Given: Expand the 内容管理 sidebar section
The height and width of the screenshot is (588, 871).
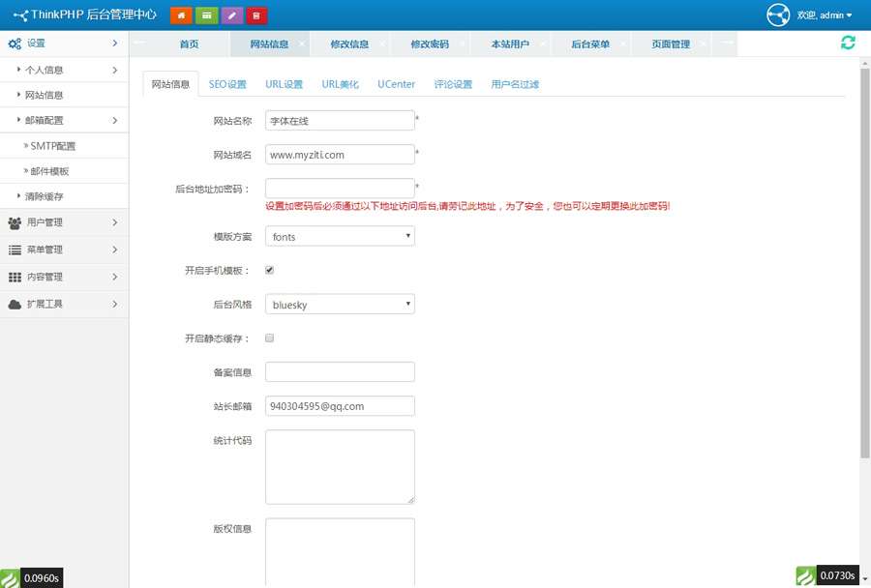Looking at the screenshot, I should [64, 277].
